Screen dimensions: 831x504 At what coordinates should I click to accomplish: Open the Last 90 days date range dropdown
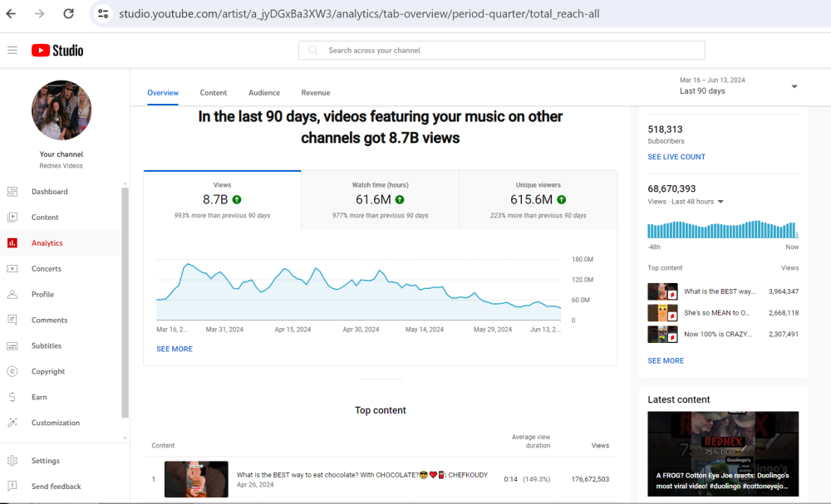(738, 86)
